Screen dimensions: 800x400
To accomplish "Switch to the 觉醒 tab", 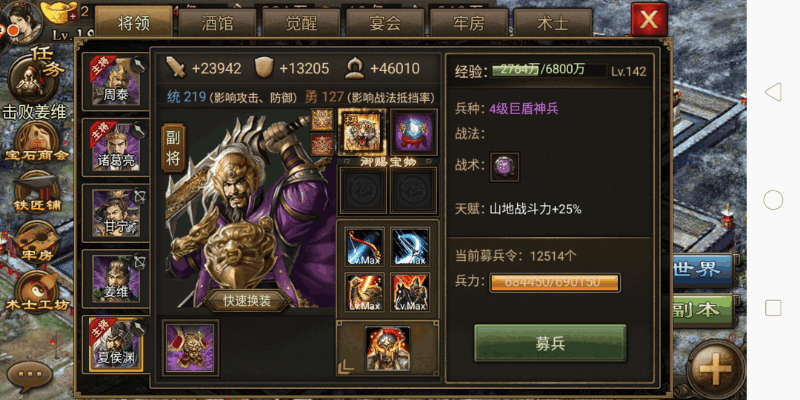I will [301, 23].
